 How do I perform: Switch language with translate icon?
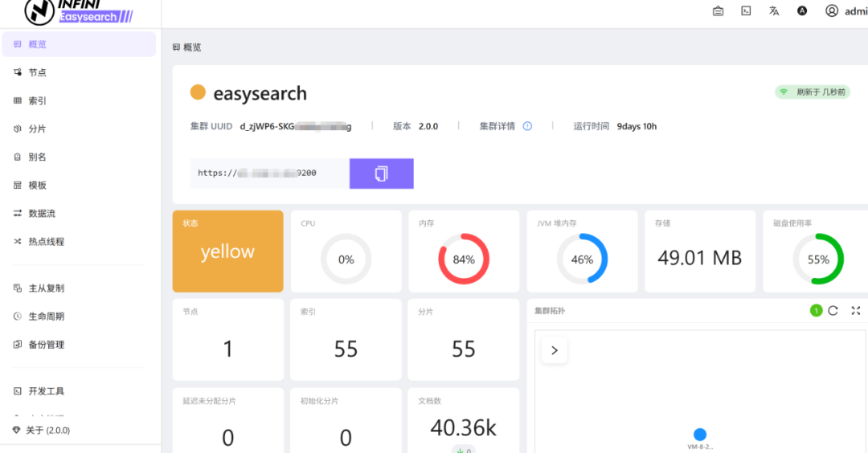(774, 11)
